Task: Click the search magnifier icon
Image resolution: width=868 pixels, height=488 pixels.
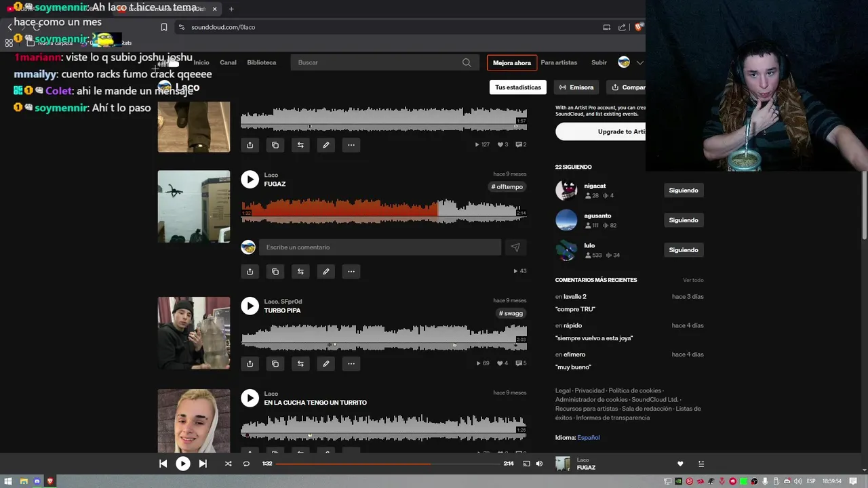Action: click(467, 62)
